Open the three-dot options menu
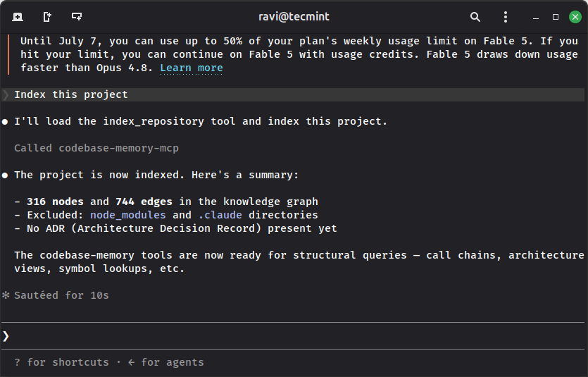Screen dimensions: 588x377 pos(506,17)
